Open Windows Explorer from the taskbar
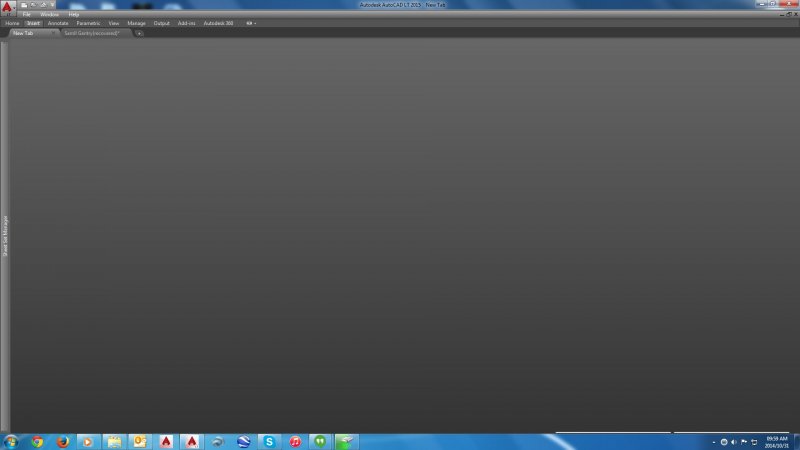 coord(114,442)
